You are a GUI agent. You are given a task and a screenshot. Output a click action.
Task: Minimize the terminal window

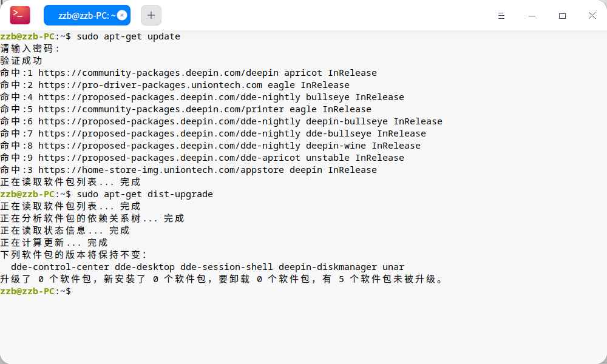click(532, 16)
